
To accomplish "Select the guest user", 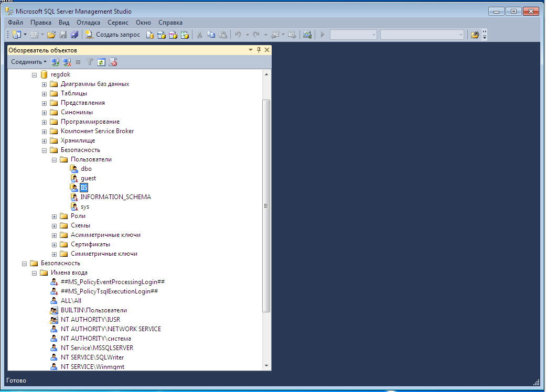I will pos(88,178).
